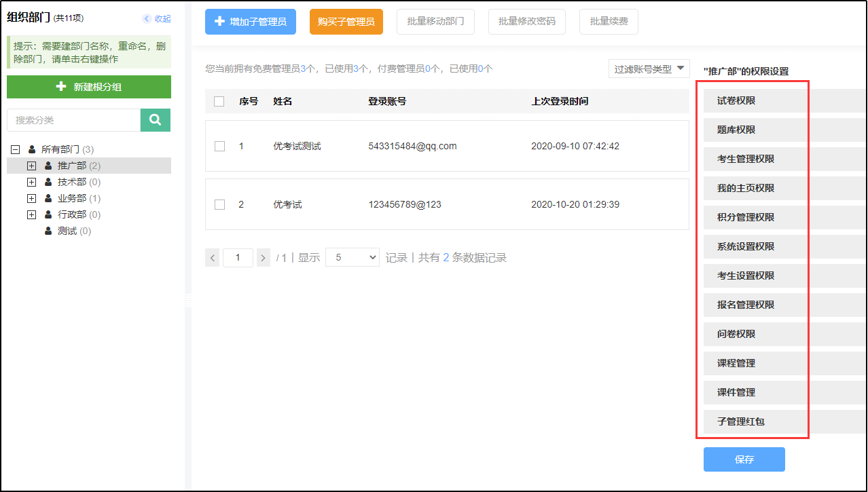Screen dimensions: 868x492
Task: Tick the select-all checkbox in table header
Action: point(219,101)
